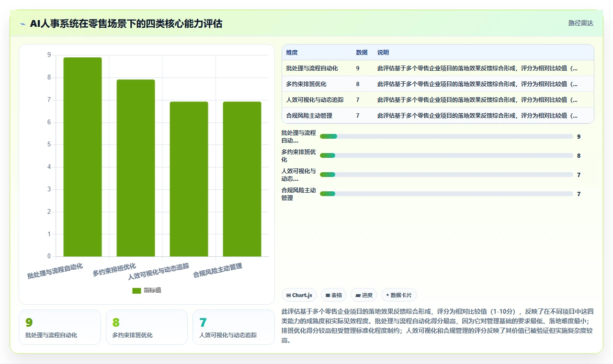Click the 批处理与流程自动化 bar in chart

[x=82, y=157]
